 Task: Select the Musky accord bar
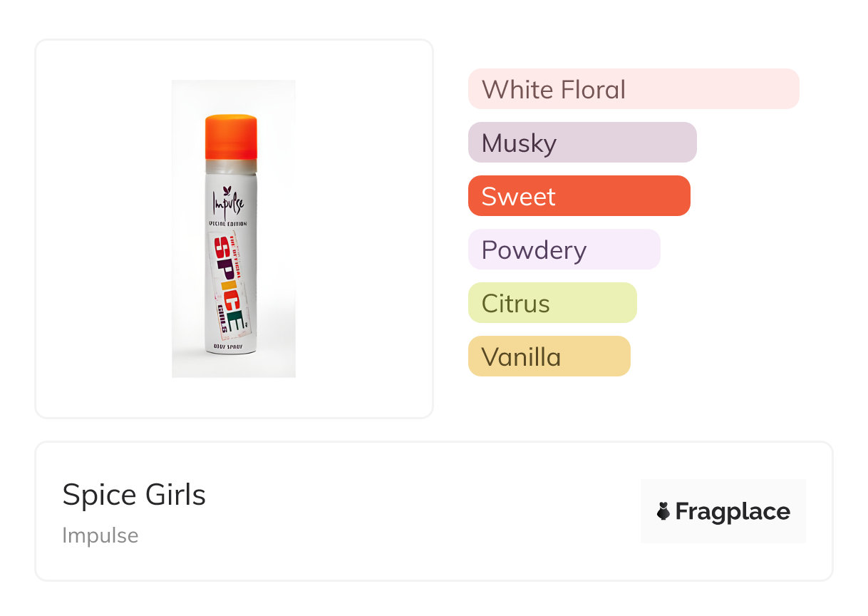(582, 143)
